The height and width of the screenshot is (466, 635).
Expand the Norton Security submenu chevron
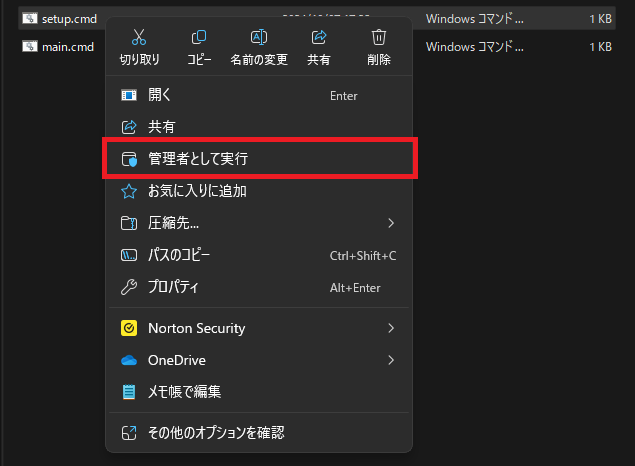coord(391,328)
